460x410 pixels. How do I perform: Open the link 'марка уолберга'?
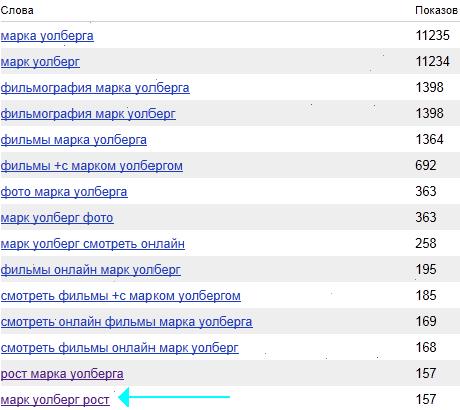[x=47, y=36]
